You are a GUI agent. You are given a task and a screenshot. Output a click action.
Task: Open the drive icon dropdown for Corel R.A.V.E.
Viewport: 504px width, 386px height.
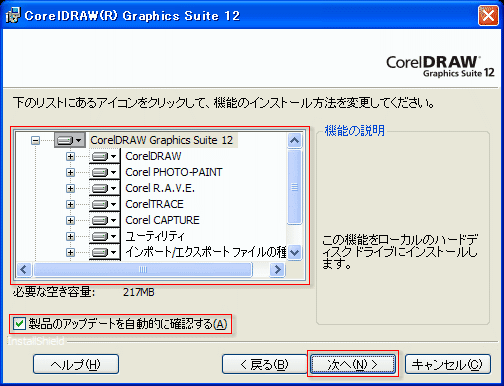pos(104,188)
